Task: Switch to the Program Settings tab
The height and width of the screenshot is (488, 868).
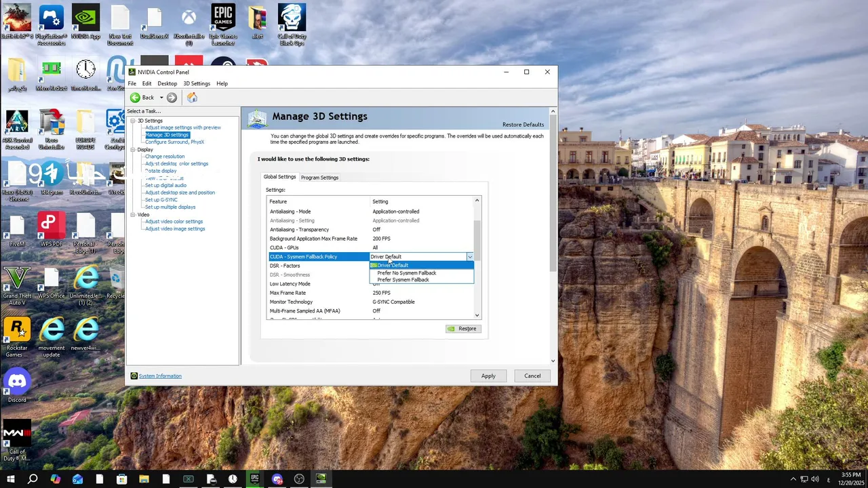Action: [x=319, y=178]
